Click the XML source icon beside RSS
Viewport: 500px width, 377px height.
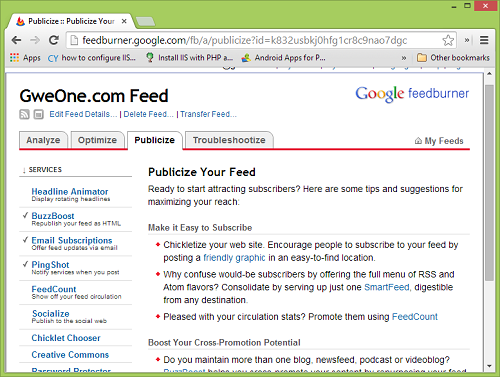(39, 114)
